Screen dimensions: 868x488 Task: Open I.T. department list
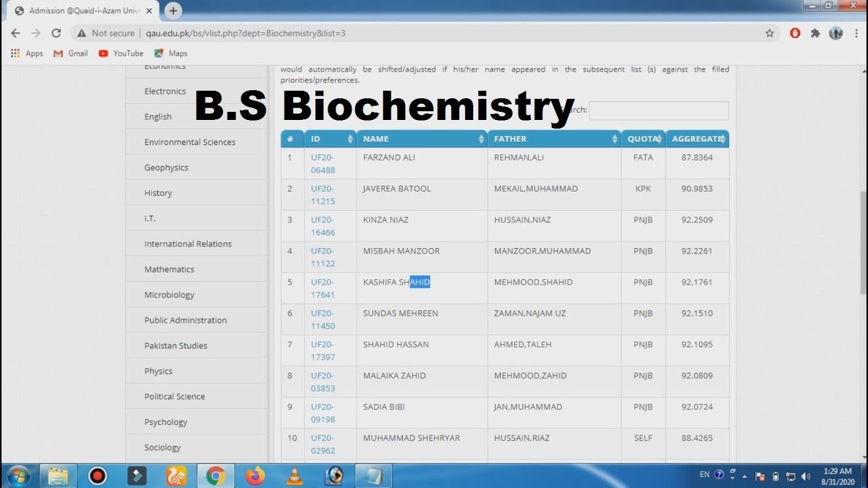(x=150, y=218)
